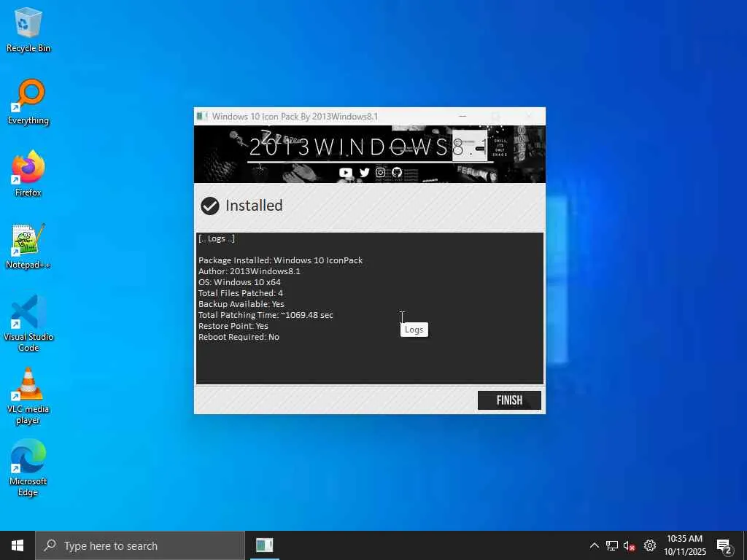
Task: Click the installer title bar icon
Action: coord(202,116)
